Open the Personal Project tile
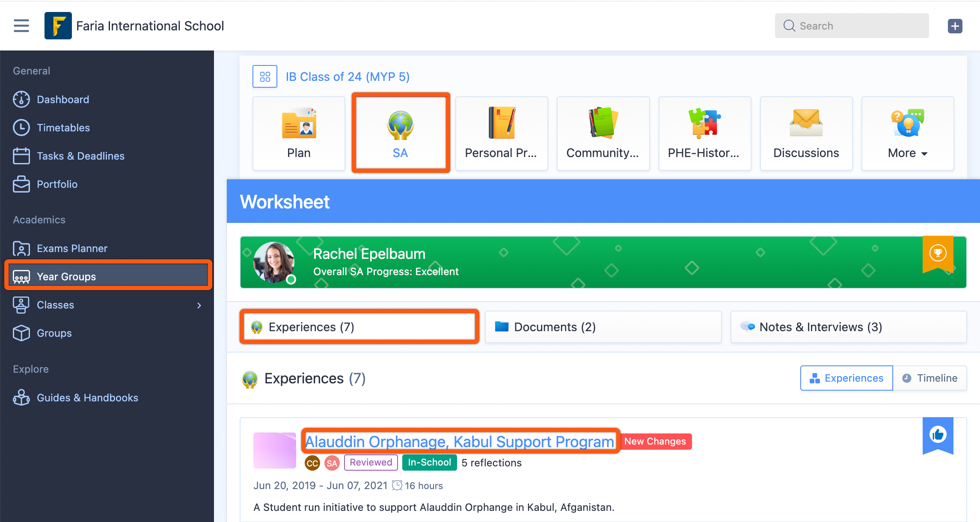The width and height of the screenshot is (980, 522). coord(502,133)
